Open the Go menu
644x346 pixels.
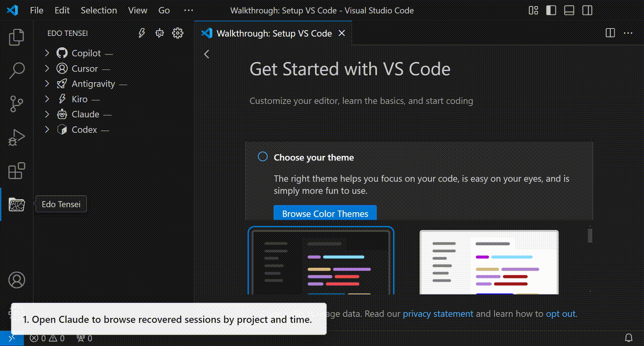pos(164,10)
